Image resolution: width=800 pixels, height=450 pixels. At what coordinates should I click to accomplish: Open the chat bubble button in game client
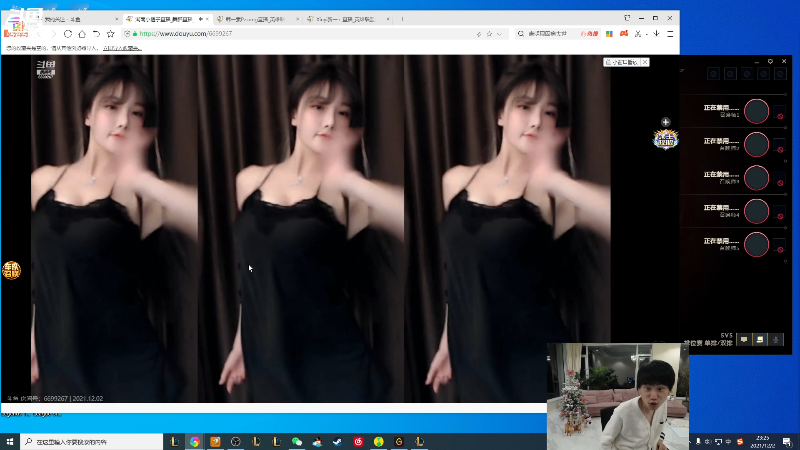point(744,340)
